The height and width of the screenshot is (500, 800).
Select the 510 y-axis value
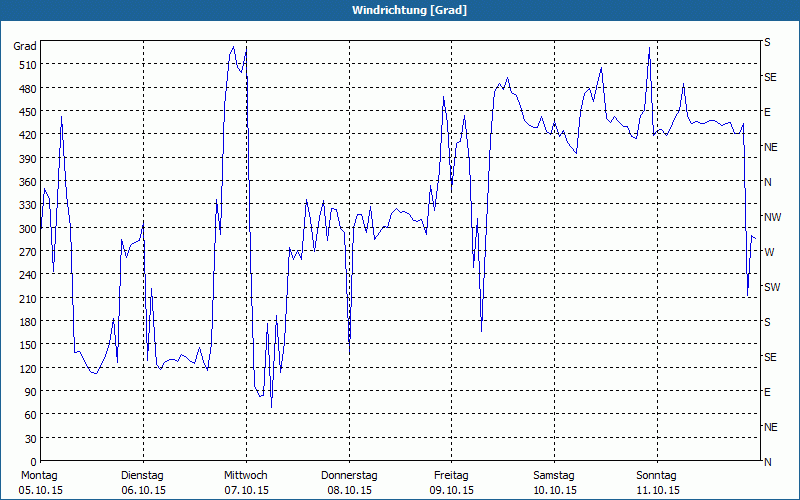28,65
